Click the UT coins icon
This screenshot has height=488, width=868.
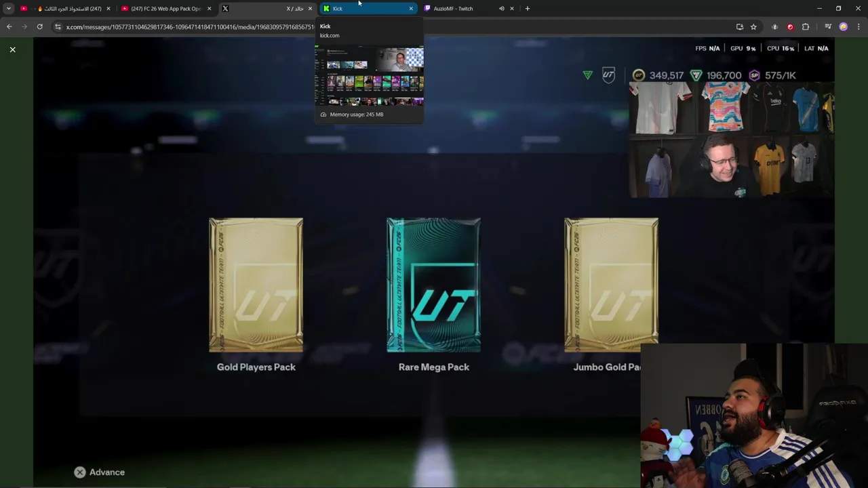click(639, 75)
